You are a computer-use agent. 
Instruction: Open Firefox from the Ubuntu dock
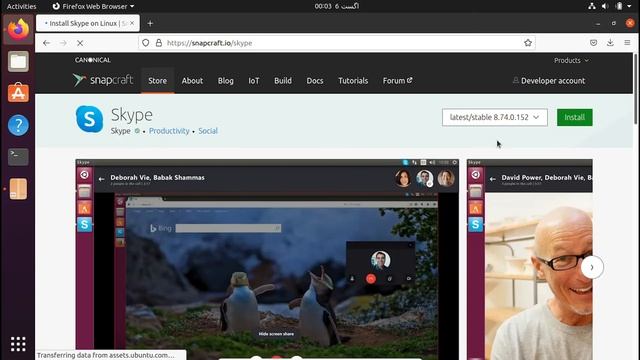(x=18, y=29)
